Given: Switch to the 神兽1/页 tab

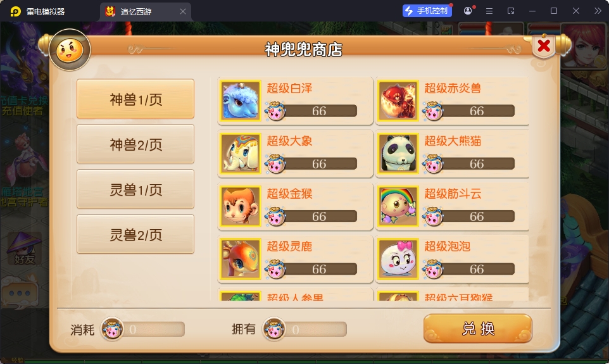Looking at the screenshot, I should click(x=135, y=99).
